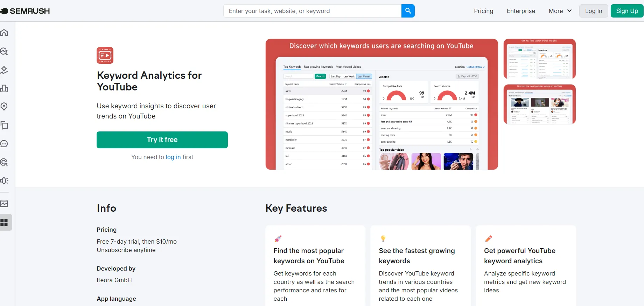Click the rocket icon in first feature card
Screen dimensions: 644x306
pyautogui.click(x=278, y=239)
